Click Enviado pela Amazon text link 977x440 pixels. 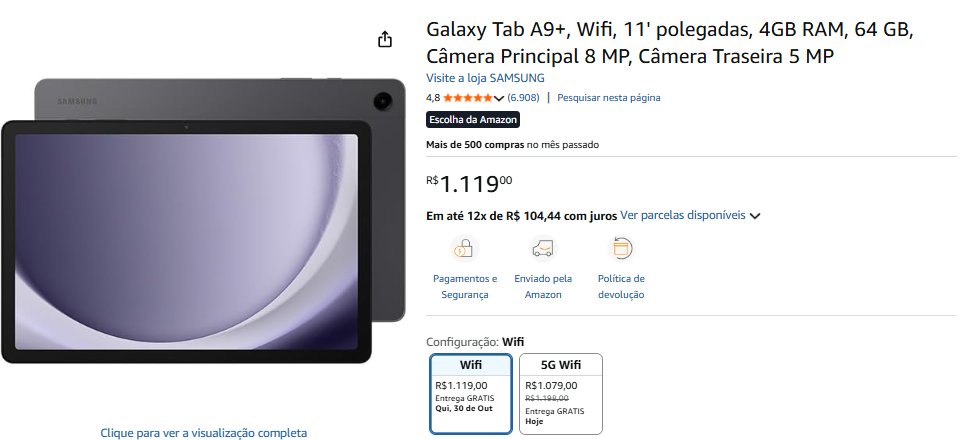[x=543, y=287]
